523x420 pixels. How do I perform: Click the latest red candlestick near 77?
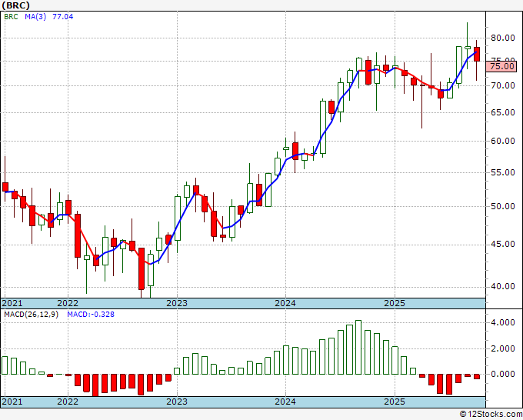[477, 55]
